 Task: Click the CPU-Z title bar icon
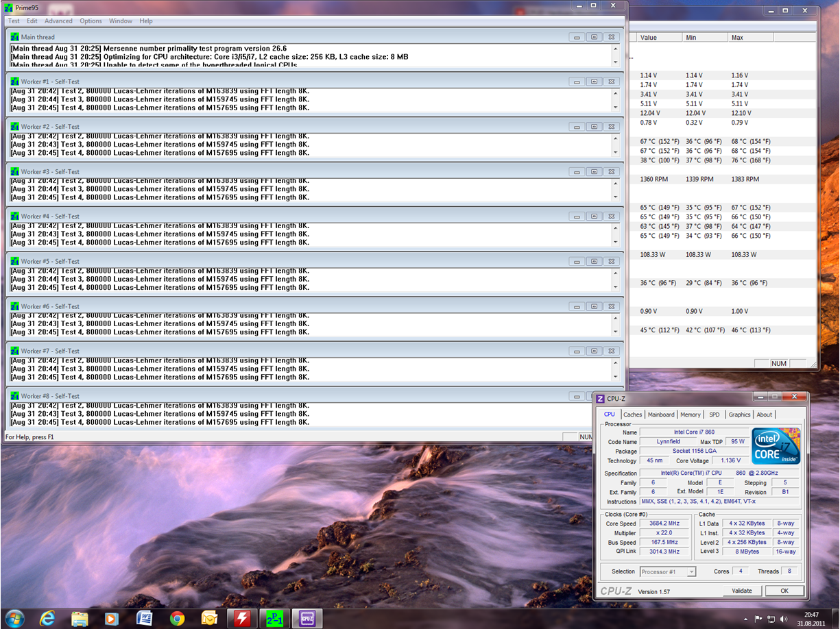tap(600, 399)
